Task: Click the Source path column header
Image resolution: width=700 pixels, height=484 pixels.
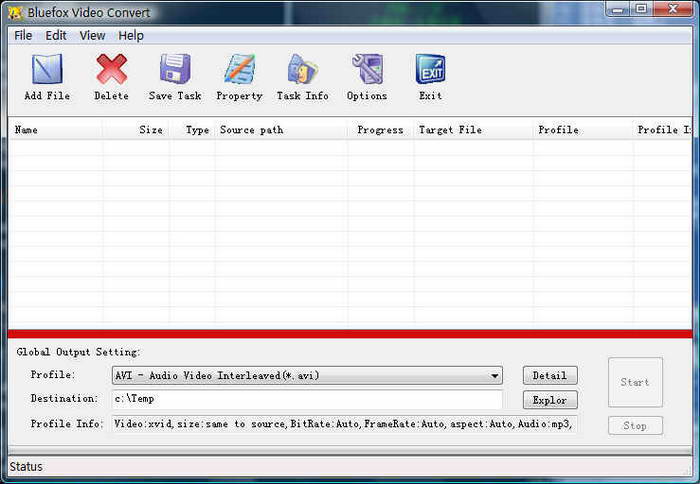Action: click(281, 130)
